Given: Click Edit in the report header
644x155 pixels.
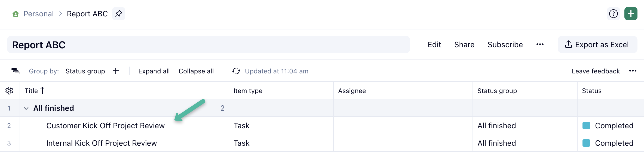Looking at the screenshot, I should pos(434,44).
